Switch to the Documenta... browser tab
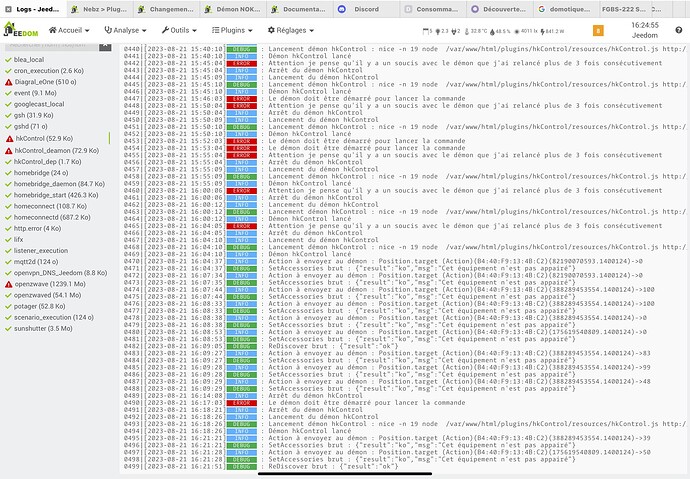690x479 pixels. [x=299, y=9]
